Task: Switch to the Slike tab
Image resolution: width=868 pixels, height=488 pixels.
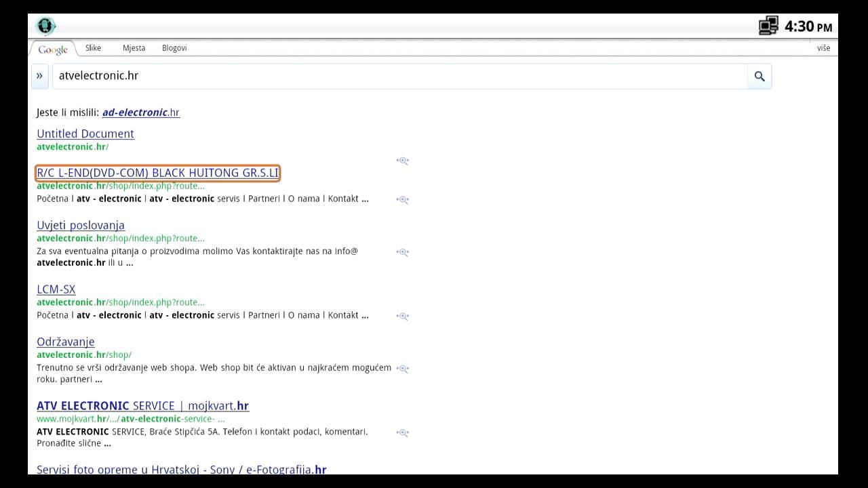Action: point(93,48)
